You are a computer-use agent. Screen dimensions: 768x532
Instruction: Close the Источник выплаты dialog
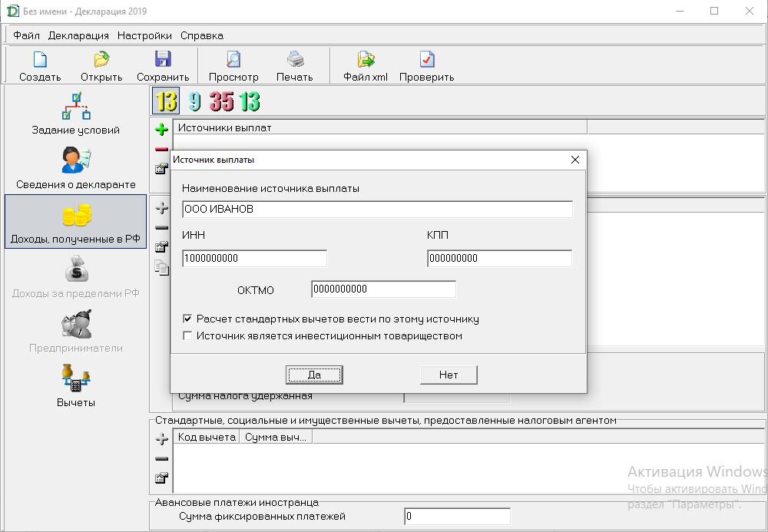click(575, 160)
